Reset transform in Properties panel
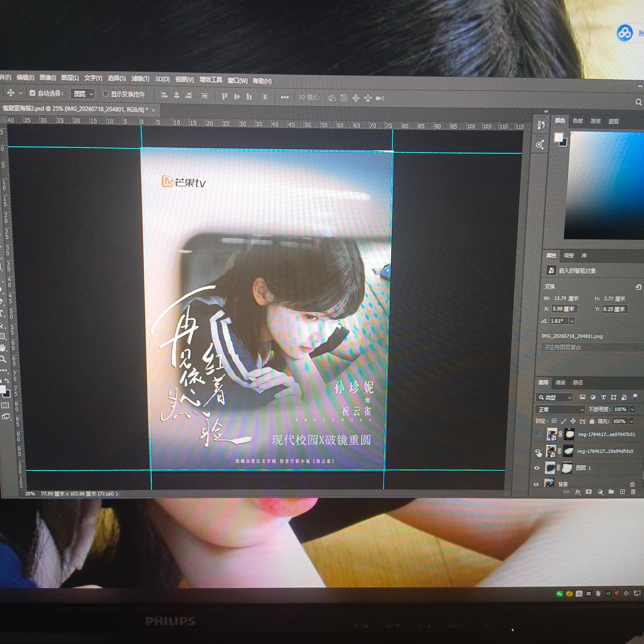This screenshot has height=644, width=644. pos(638,287)
